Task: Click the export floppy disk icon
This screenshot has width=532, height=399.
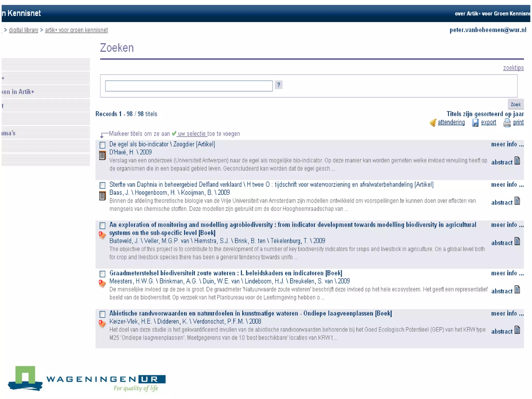Action: (x=475, y=122)
